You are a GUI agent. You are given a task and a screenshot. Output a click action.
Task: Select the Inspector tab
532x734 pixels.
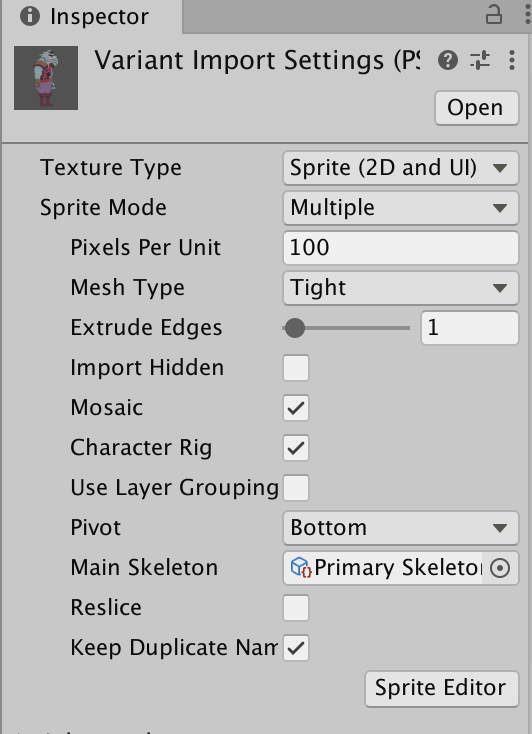coord(92,16)
